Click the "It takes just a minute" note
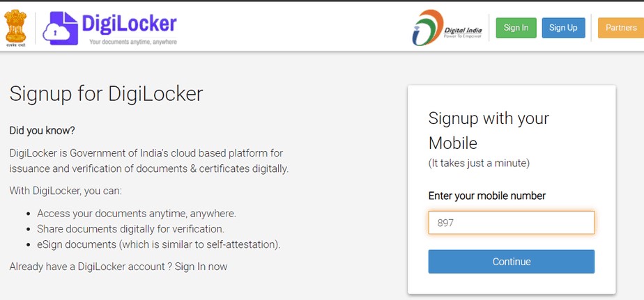The height and width of the screenshot is (300, 644). (479, 164)
